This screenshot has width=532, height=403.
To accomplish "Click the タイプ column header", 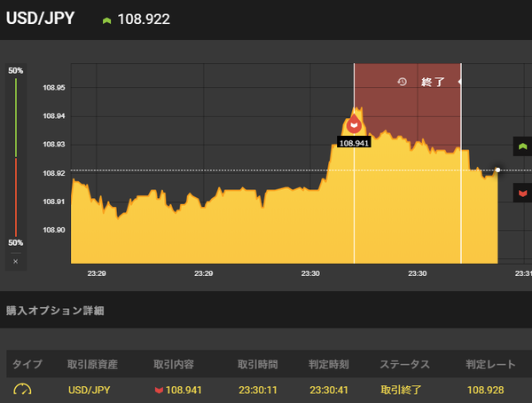I will [x=27, y=364].
